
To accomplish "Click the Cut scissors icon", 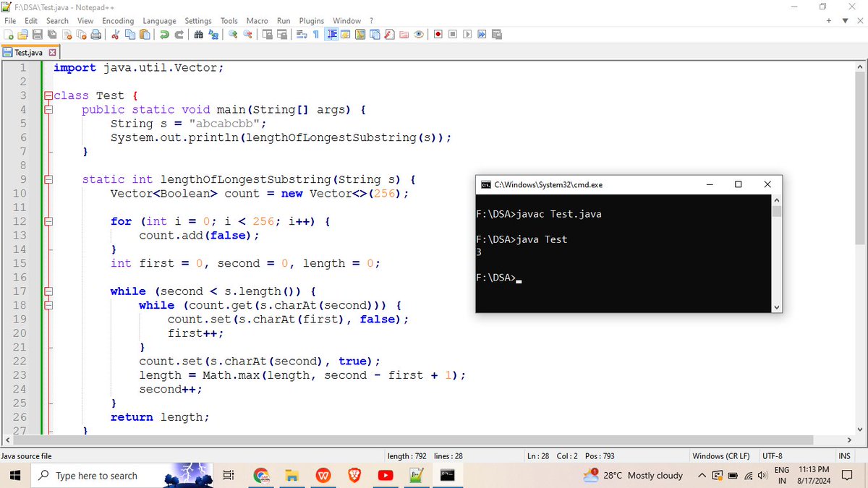I will (115, 35).
